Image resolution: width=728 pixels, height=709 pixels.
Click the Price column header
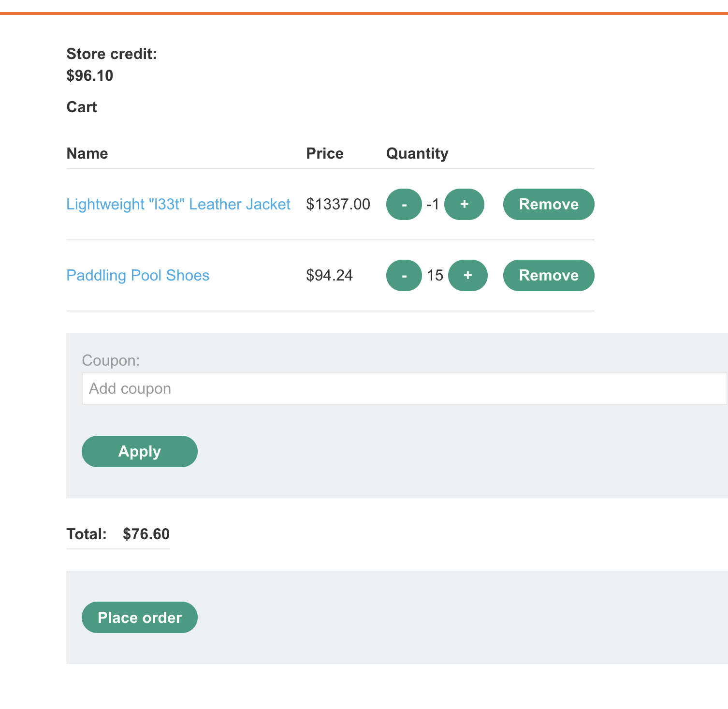point(325,154)
